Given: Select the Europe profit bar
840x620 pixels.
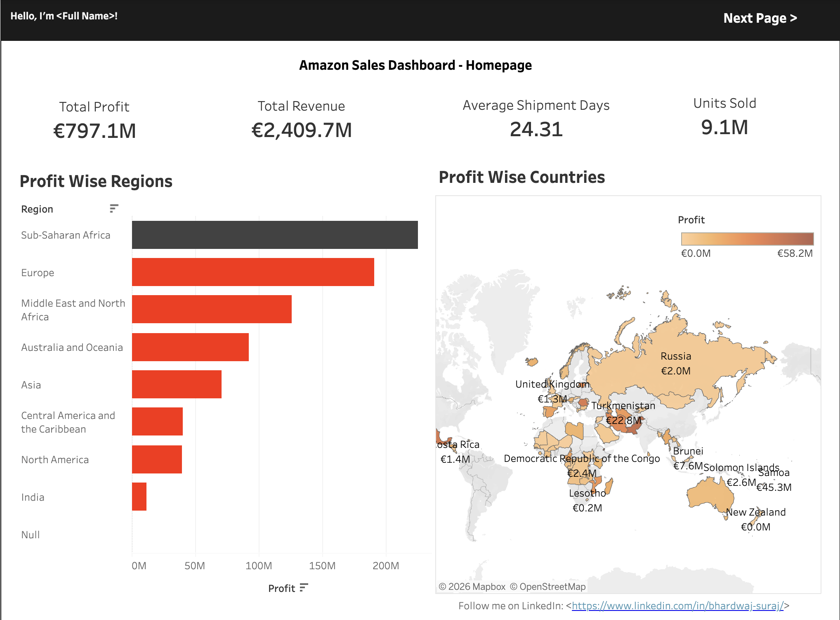Looking at the screenshot, I should tap(252, 272).
